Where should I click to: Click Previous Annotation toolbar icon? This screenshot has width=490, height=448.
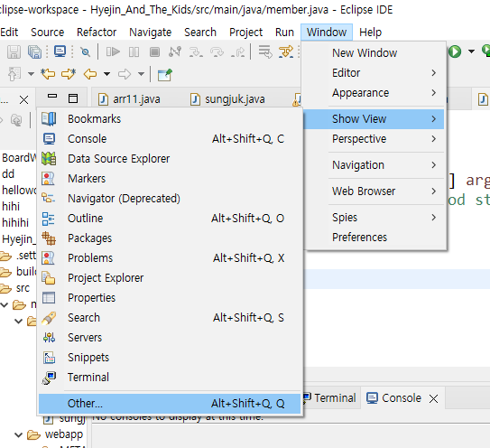(x=14, y=74)
